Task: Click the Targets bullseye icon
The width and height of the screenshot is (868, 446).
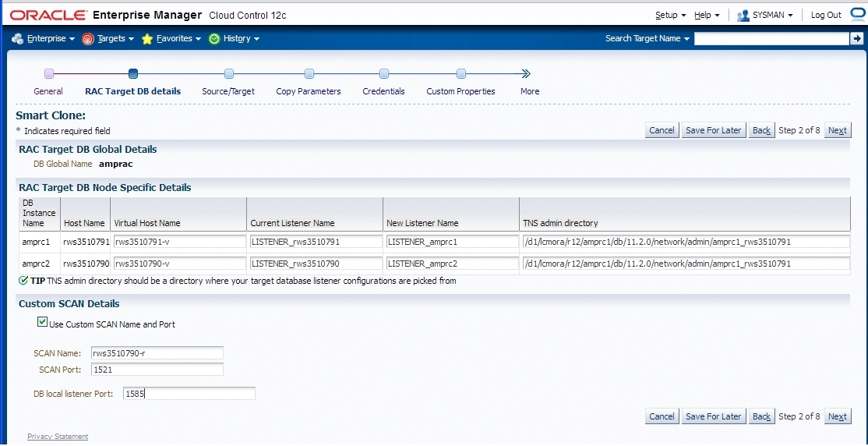Action: tap(87, 39)
